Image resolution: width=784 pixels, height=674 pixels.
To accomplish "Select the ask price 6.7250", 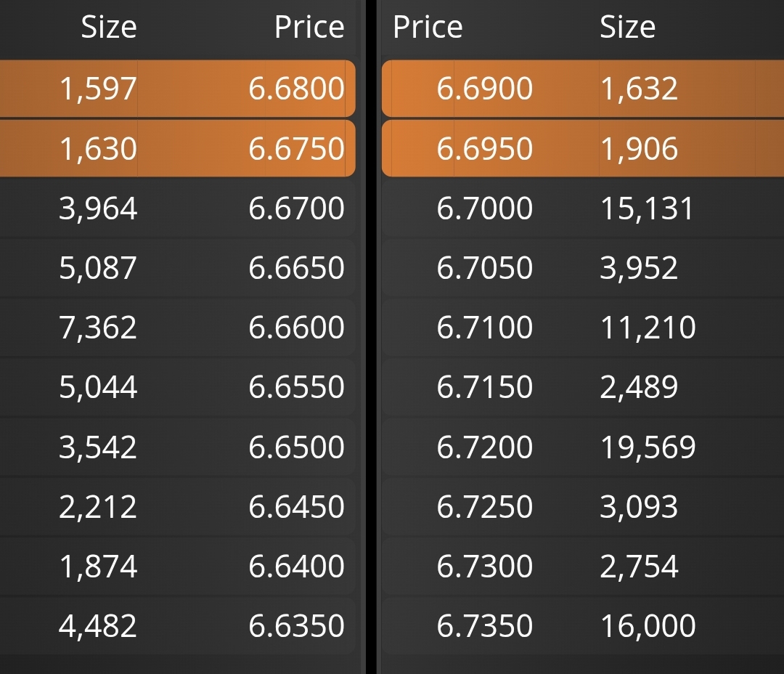I will (484, 506).
